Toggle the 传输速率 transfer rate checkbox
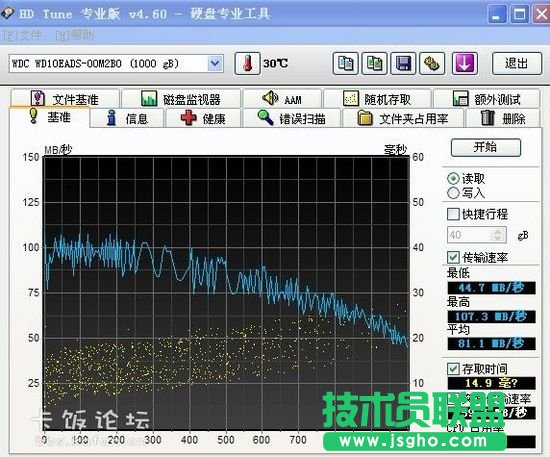Screen dimensions: 550x457 pos(453,257)
